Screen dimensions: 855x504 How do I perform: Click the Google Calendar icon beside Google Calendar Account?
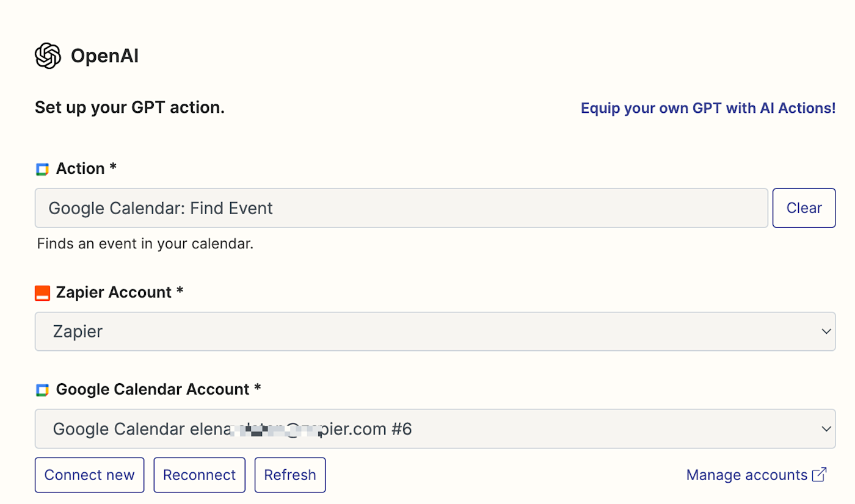42,391
